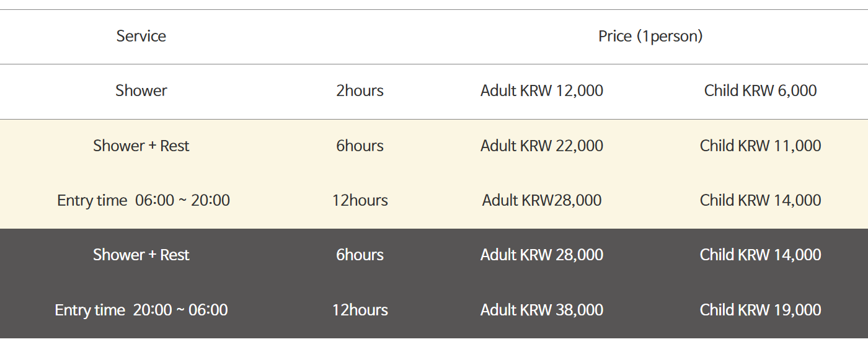Select Adult KRW 12,000 price
The width and height of the screenshot is (868, 347).
point(542,90)
